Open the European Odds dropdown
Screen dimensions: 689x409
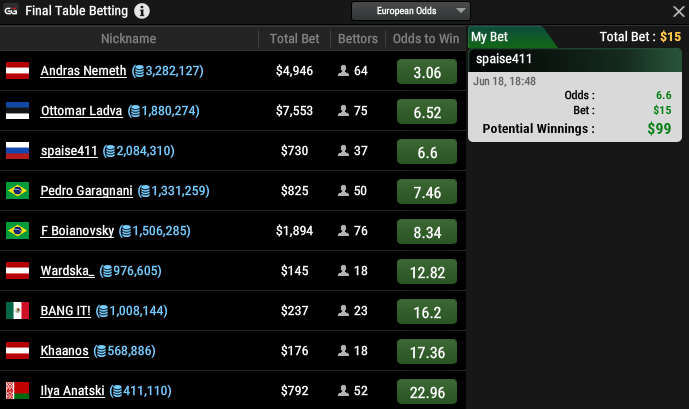pos(410,11)
